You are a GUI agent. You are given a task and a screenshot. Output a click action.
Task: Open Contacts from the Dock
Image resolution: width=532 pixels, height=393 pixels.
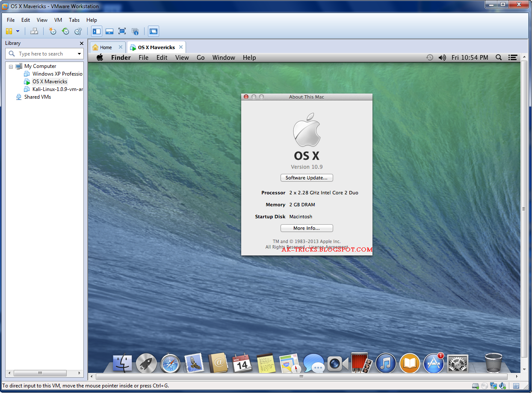(219, 363)
